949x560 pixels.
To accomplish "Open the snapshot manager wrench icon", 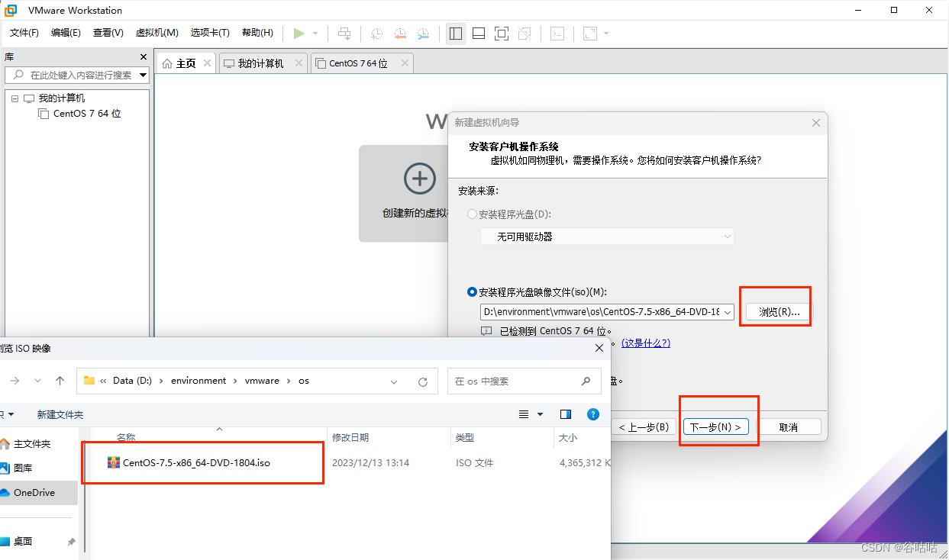I will coord(423,34).
